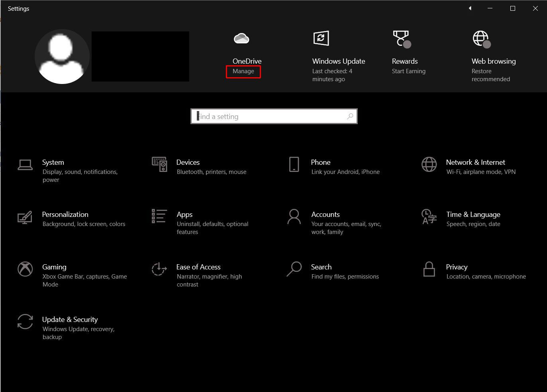The width and height of the screenshot is (547, 392).
Task: Go to the Apps title
Action: click(x=184, y=215)
